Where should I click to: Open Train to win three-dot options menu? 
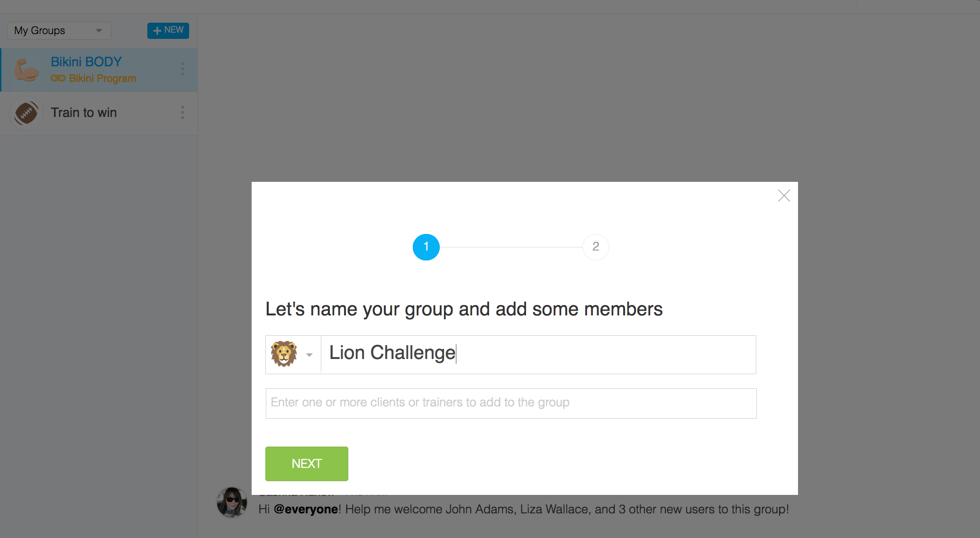182,113
